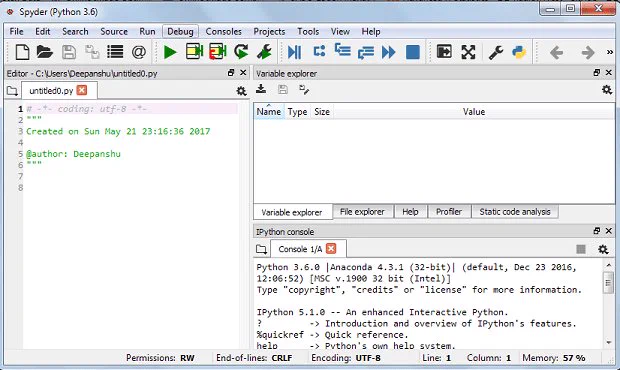The image size is (620, 370).
Task: Open file using folder toolbar icon
Action: click(x=45, y=52)
